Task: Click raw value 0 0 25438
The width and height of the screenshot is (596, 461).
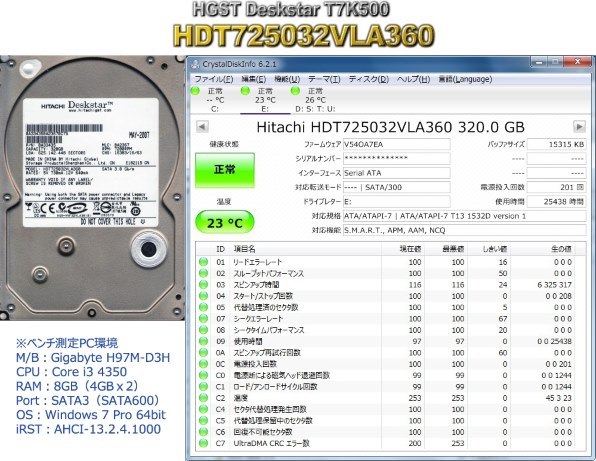Action: 555,341
